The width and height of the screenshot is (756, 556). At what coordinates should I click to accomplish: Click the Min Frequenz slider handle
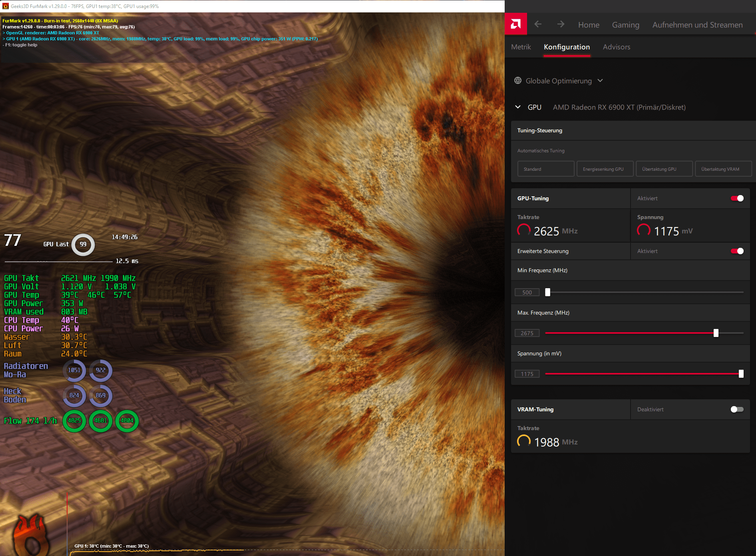548,292
